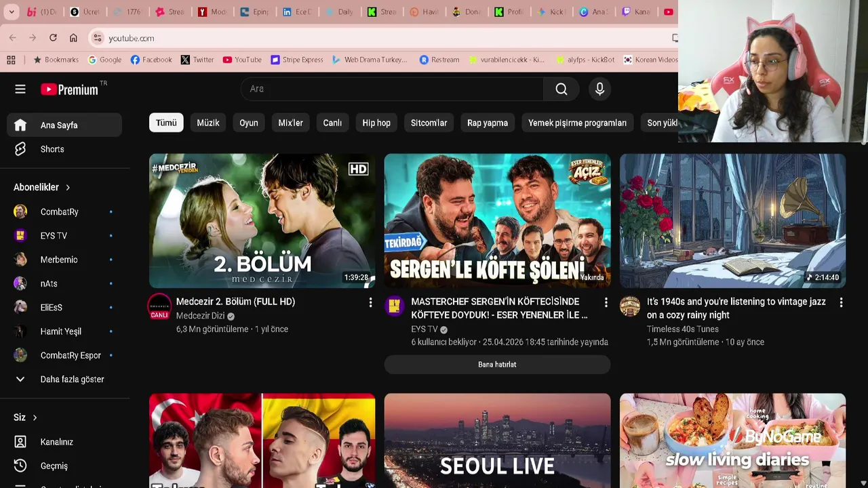This screenshot has width=868, height=488.
Task: Open Stripe Express bookmark
Action: pyautogui.click(x=297, y=60)
